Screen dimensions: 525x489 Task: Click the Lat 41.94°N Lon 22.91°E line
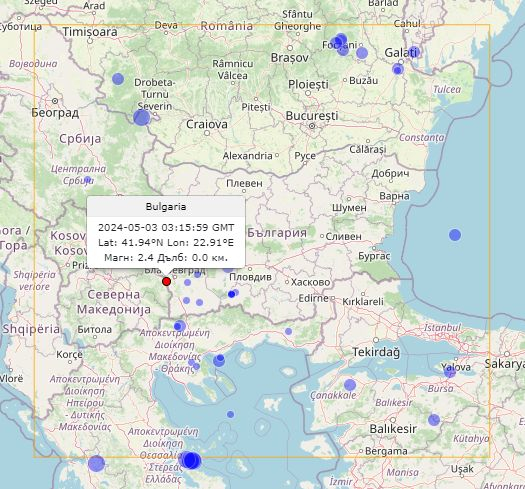[166, 242]
